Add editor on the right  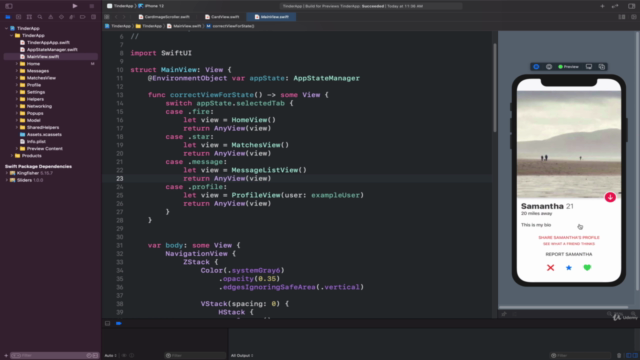[633, 17]
